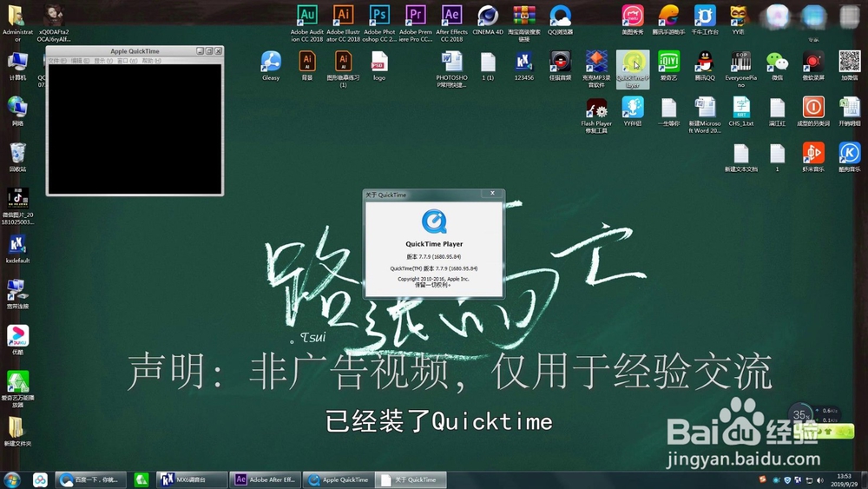The width and height of the screenshot is (868, 489).
Task: Select the 宽带连接 desktop icon
Action: (17, 294)
